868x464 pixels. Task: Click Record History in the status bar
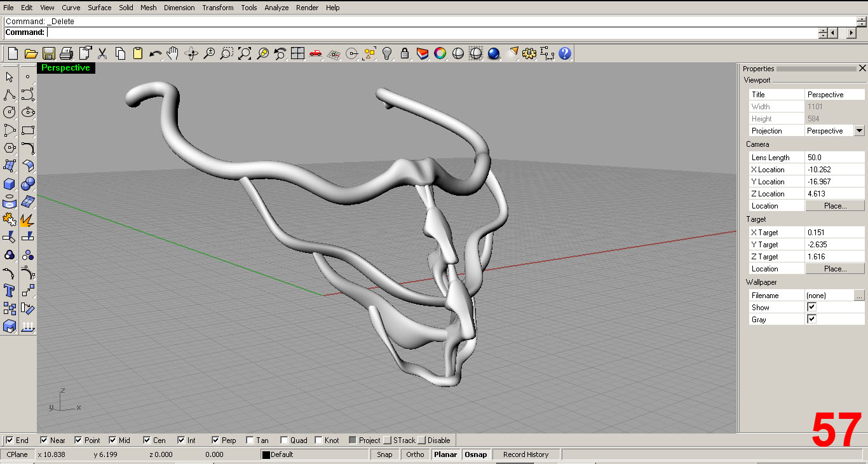point(526,454)
